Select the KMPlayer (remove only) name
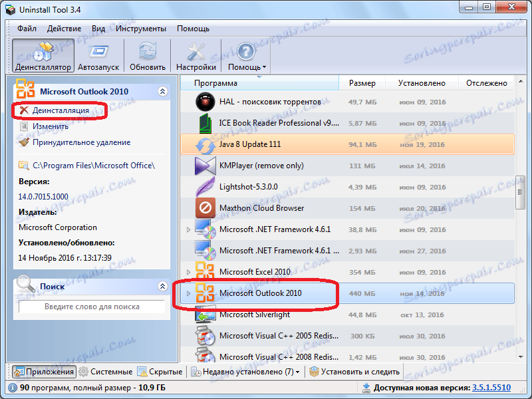Image resolution: width=532 pixels, height=399 pixels. click(261, 166)
